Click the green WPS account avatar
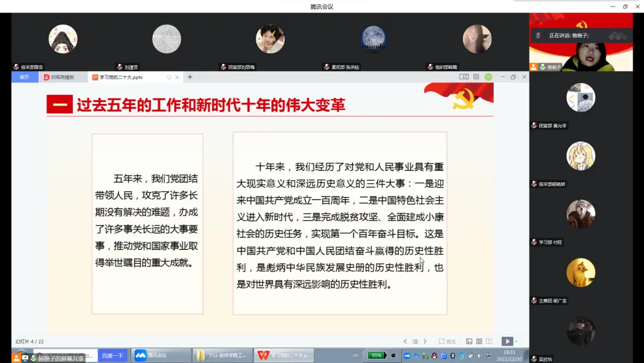644x363 pixels. [x=488, y=77]
